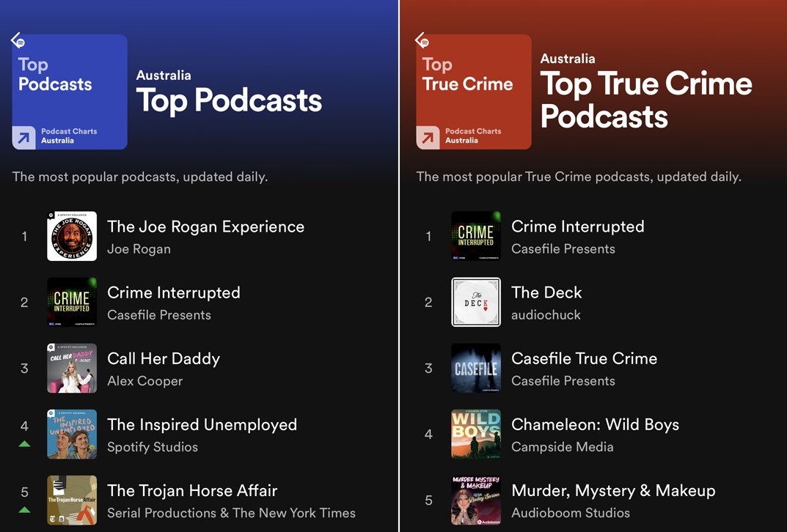Click Casefile Presents under Crime Interrupted in Top Podcasts
This screenshot has width=787, height=532.
click(x=159, y=315)
